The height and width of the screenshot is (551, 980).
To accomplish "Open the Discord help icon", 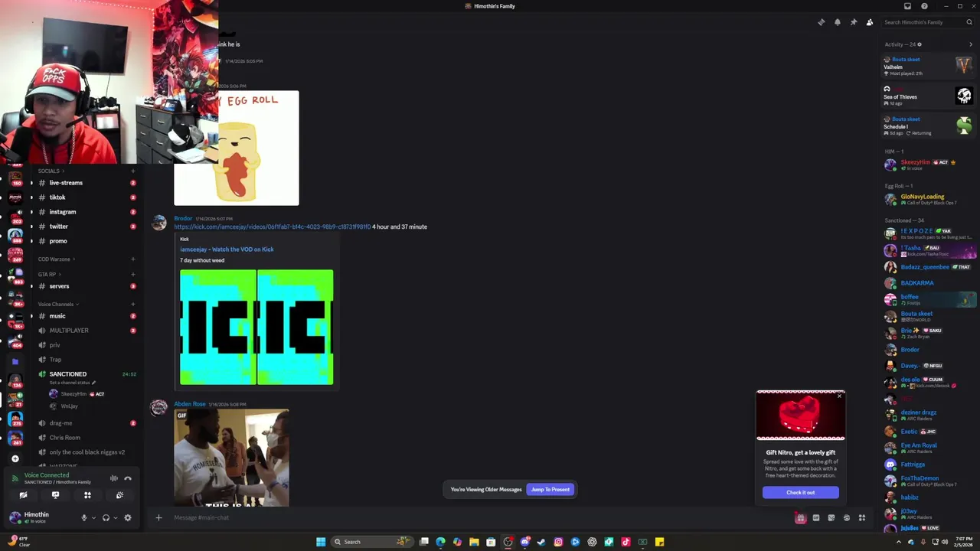I will (924, 6).
